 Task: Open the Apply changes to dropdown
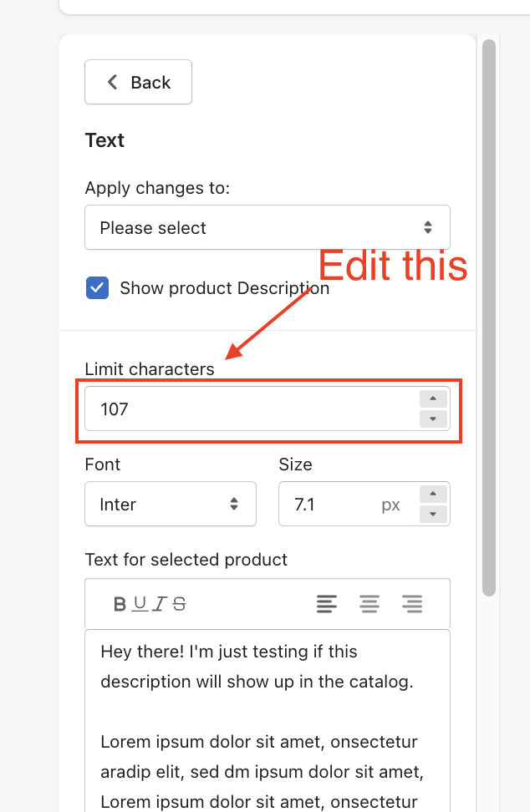pyautogui.click(x=268, y=227)
